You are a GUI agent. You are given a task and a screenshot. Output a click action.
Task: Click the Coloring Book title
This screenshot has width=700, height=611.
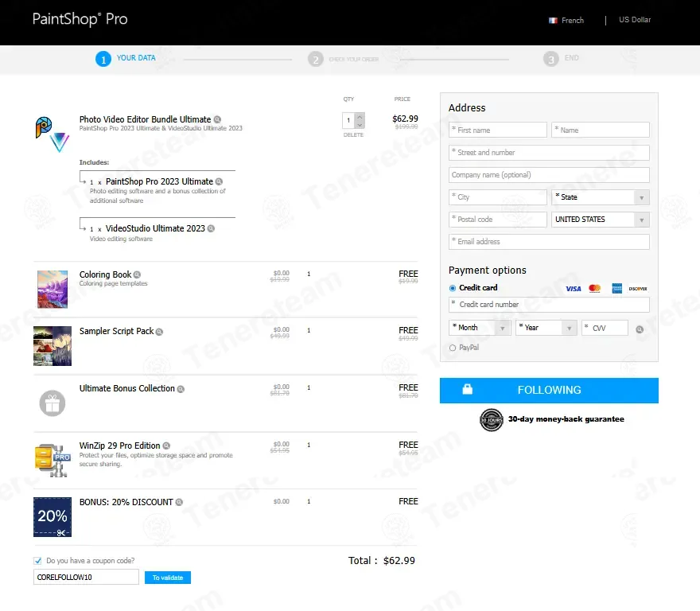(105, 274)
